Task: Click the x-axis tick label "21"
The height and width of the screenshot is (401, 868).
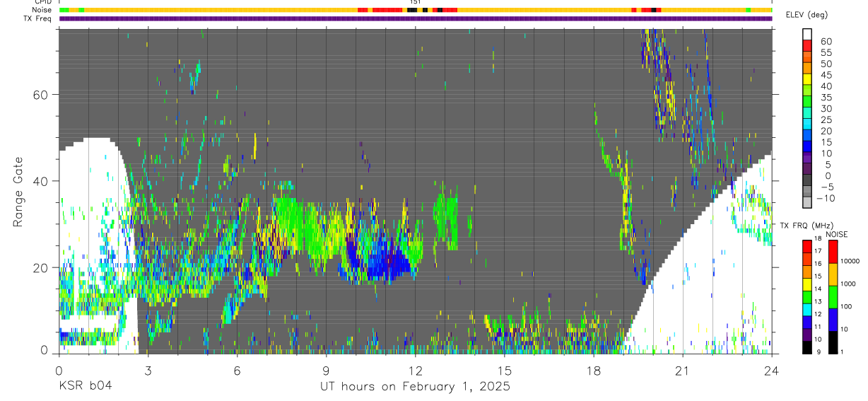Action: pos(682,370)
